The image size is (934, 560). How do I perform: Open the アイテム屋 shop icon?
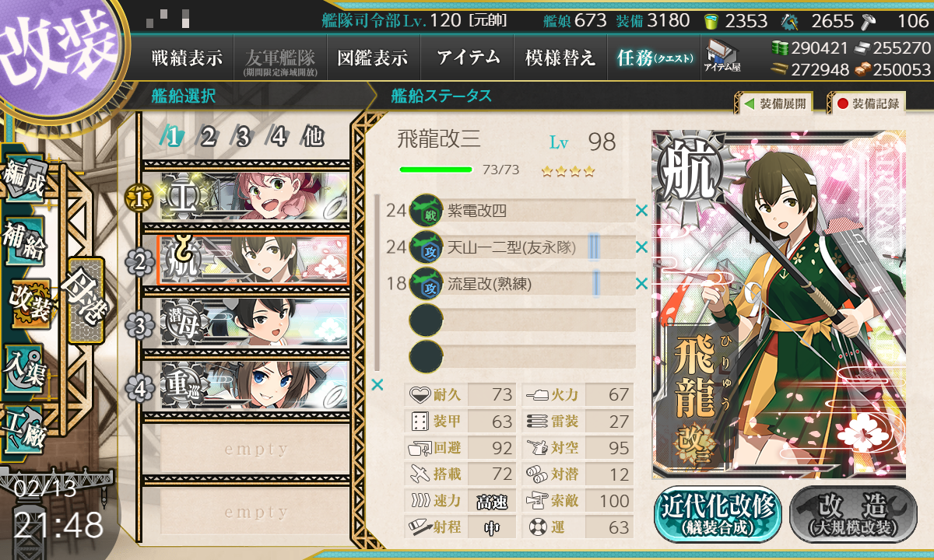(x=722, y=56)
